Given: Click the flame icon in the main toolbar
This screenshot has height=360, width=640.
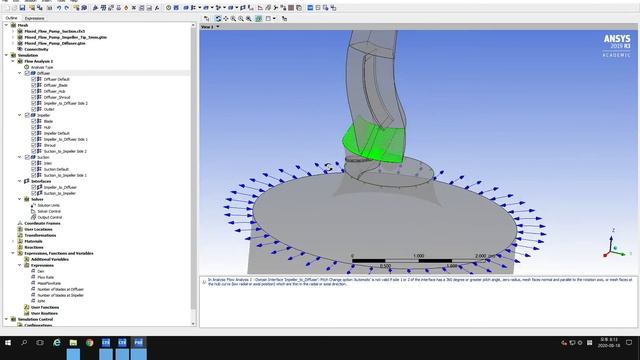Looking at the screenshot, I should click(126, 8).
